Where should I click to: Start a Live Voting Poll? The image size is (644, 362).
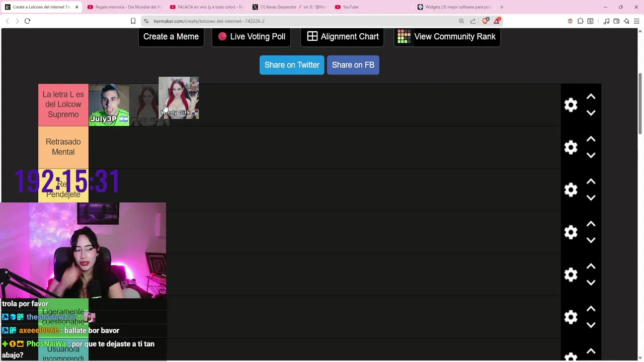click(x=252, y=37)
